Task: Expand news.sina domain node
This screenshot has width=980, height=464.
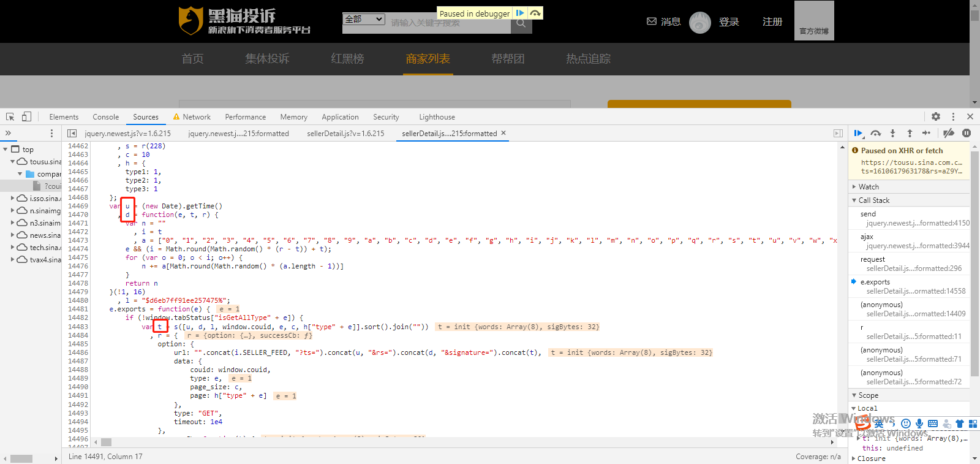Action: (12, 235)
